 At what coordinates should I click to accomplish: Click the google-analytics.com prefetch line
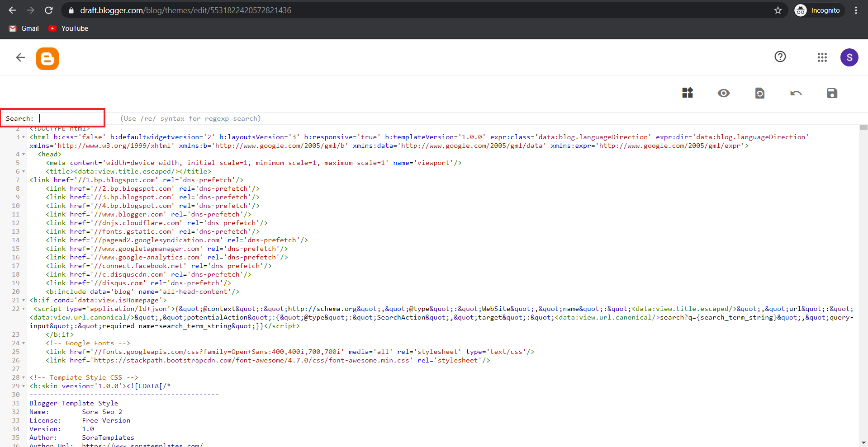(167, 257)
